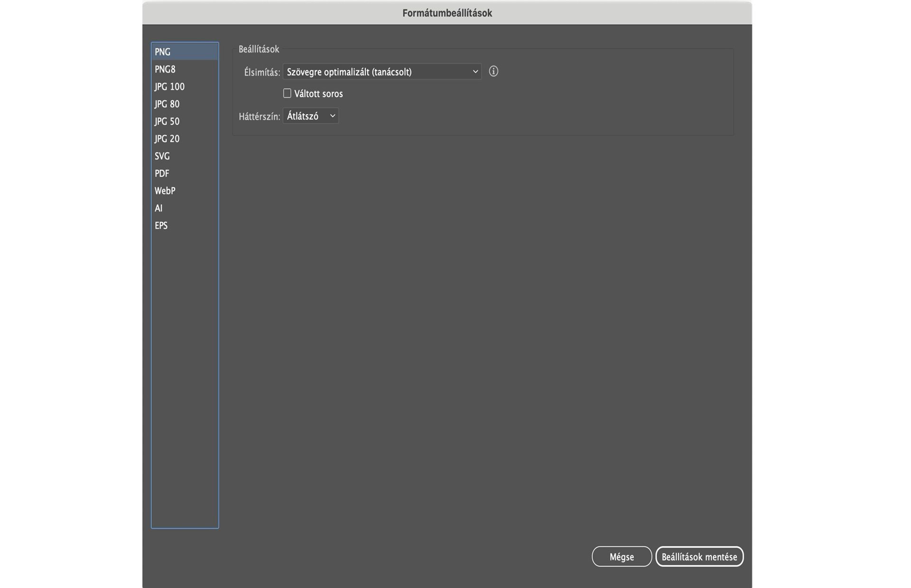Click the Élsimítás dropdown chevron arrow
The height and width of the screenshot is (588, 911).
tap(475, 72)
